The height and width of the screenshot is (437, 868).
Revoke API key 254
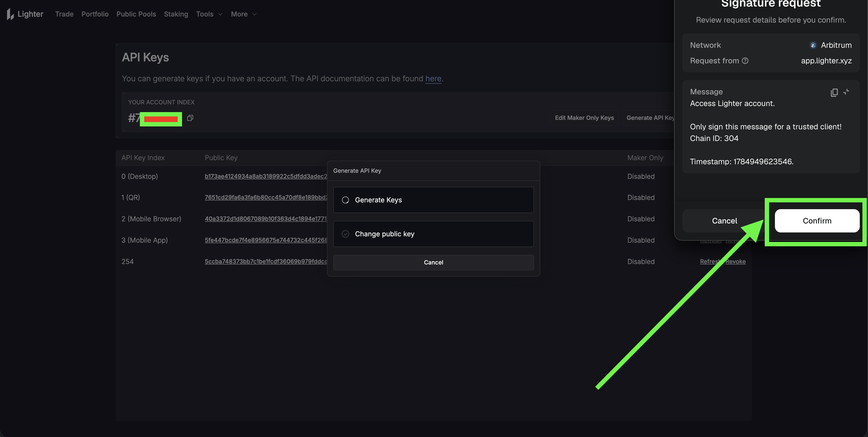point(736,262)
